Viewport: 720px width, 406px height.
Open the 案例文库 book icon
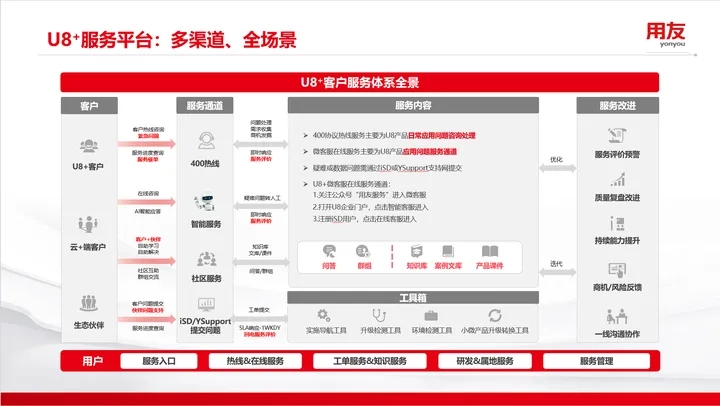click(x=448, y=251)
